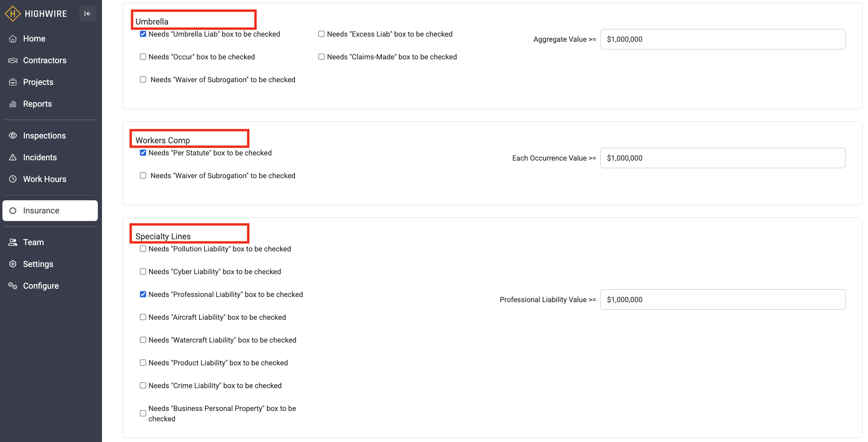Uncheck the "Umbrella Liab" requirement checkbox

coord(143,34)
